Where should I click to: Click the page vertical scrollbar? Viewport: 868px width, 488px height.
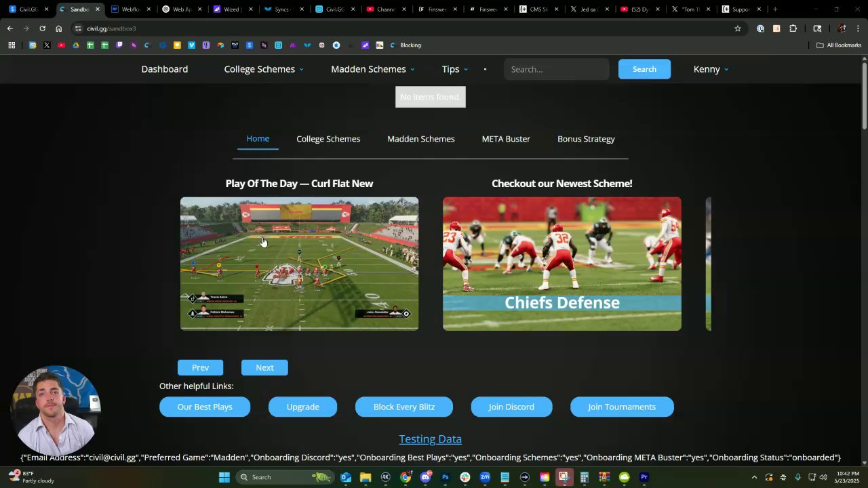864,95
